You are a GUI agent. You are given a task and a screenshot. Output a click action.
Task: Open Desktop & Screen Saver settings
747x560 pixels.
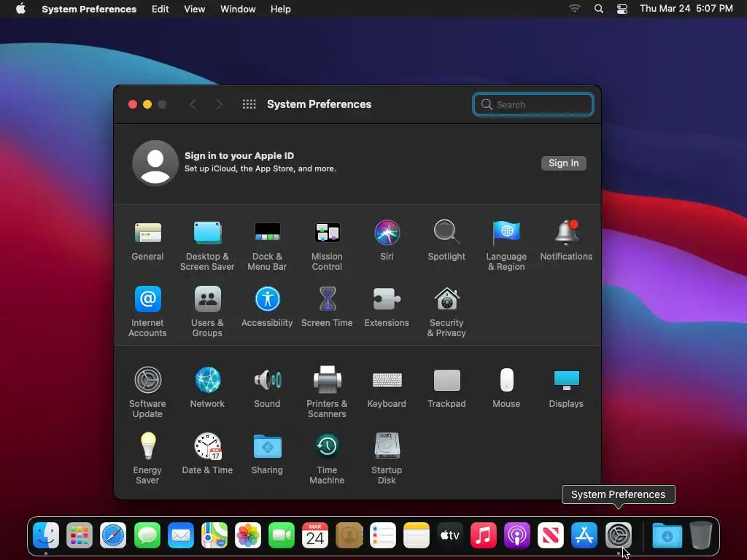(207, 246)
